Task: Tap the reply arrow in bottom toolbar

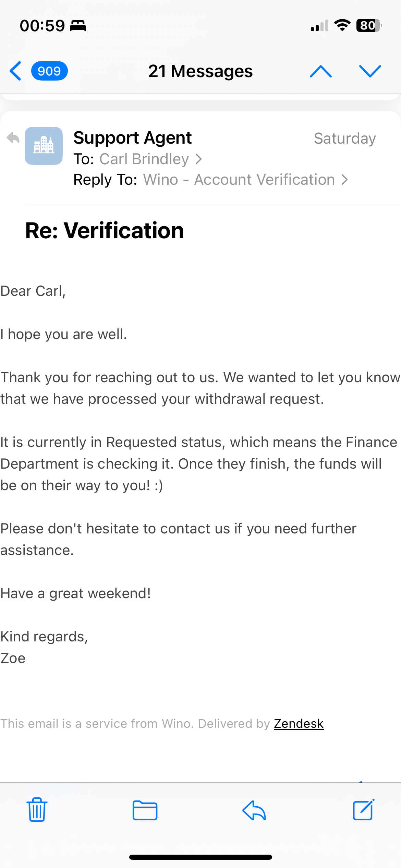Action: (254, 810)
